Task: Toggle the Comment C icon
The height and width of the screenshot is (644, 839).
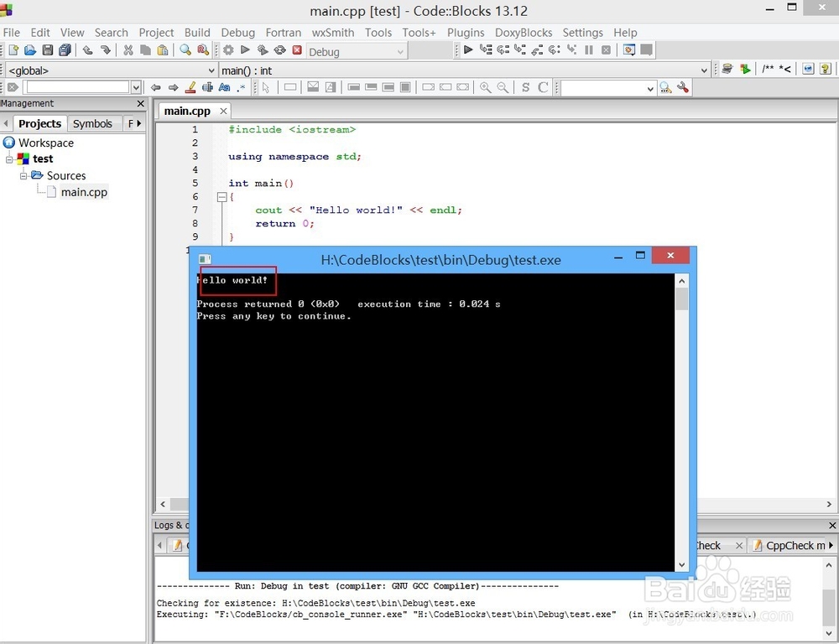Action: click(543, 87)
